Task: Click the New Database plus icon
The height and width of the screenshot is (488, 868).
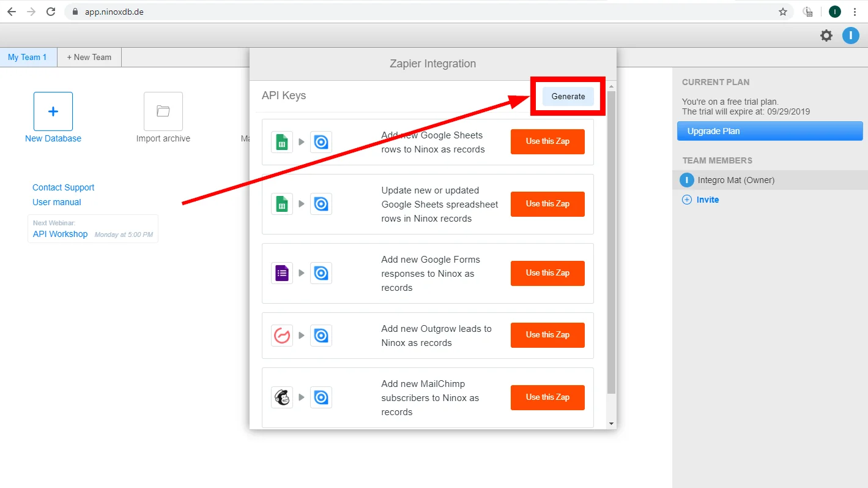Action: coord(53,111)
